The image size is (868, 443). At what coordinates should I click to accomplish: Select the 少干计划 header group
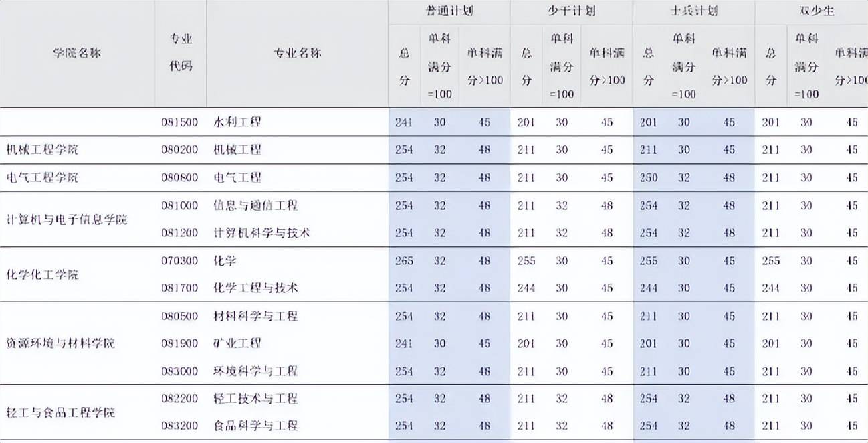click(x=570, y=11)
